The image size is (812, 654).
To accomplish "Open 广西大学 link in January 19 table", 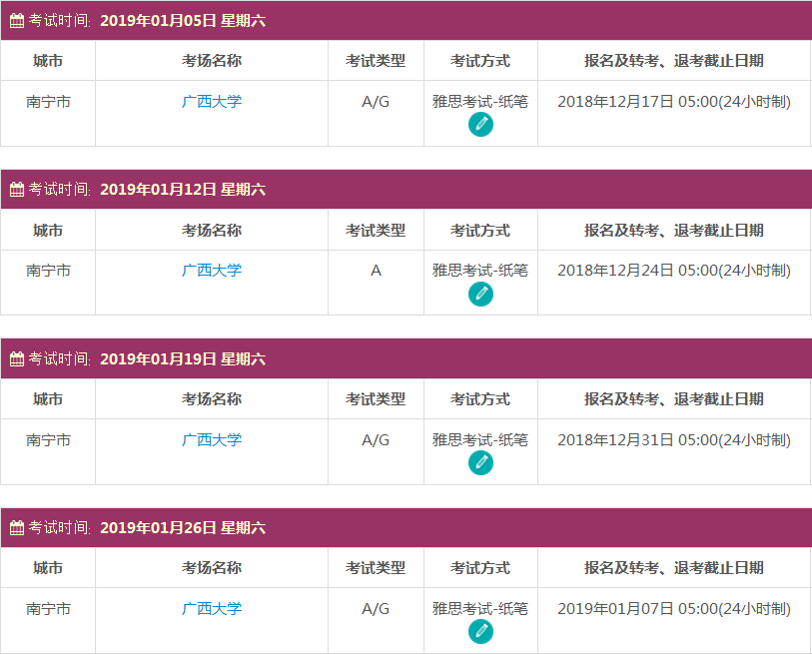I will point(212,439).
